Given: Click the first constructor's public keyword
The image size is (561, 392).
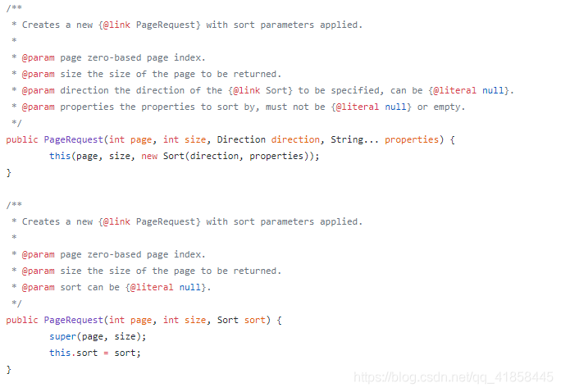Looking at the screenshot, I should 21,139.
